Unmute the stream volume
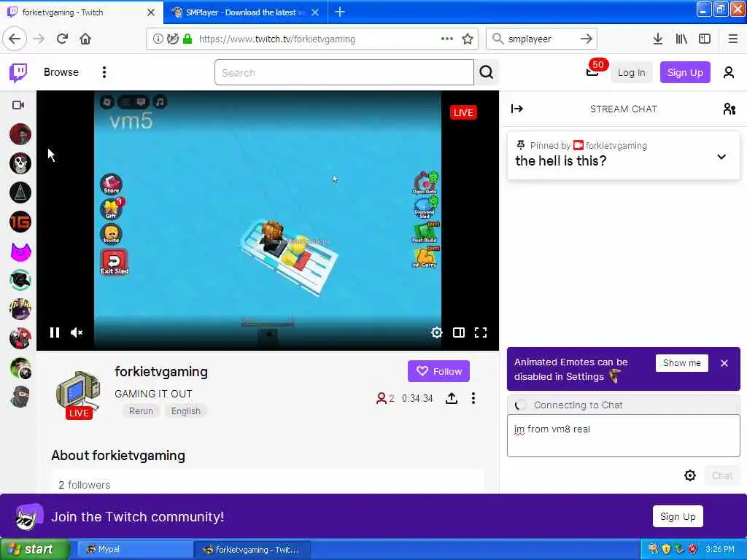 [77, 332]
